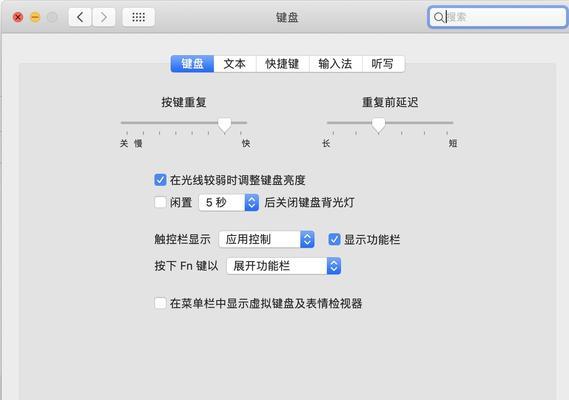
Task: Open the 输入法 tab
Action: coord(335,64)
